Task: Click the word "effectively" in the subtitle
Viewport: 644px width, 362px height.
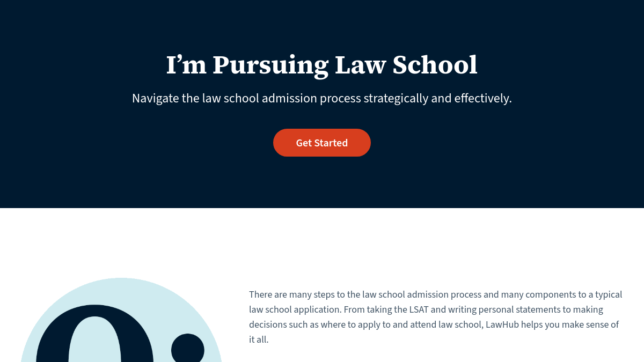Action: 482,99
